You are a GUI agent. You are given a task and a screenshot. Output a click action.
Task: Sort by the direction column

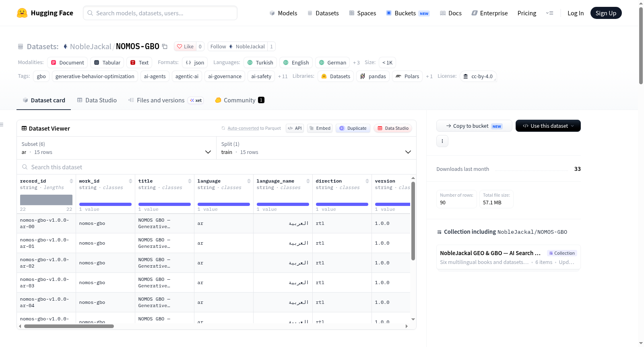click(367, 181)
